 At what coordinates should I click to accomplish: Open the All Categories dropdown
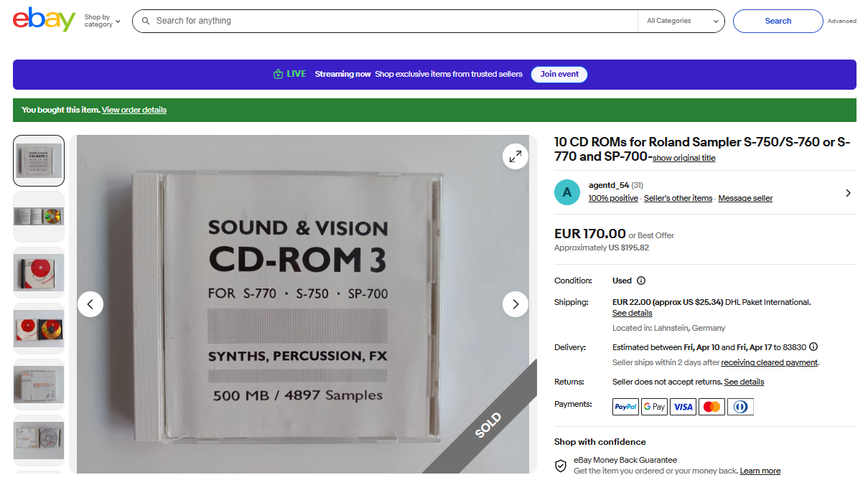point(681,21)
